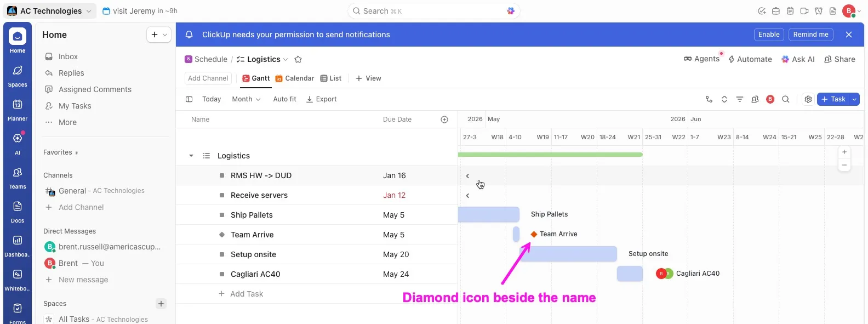Viewport: 868px width, 324px height.
Task: Favorite the Logistics list with the star
Action: (x=298, y=59)
